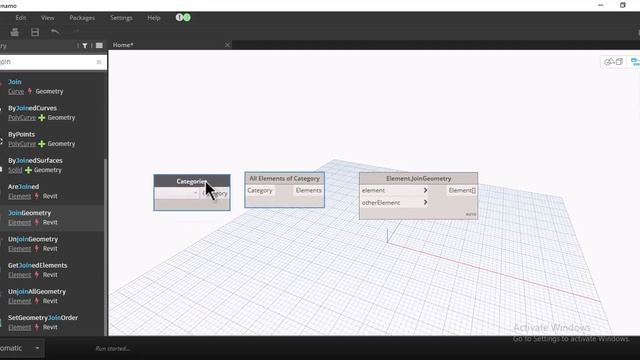640x360 pixels.
Task: Click the undo arrow icon
Action: point(55,32)
